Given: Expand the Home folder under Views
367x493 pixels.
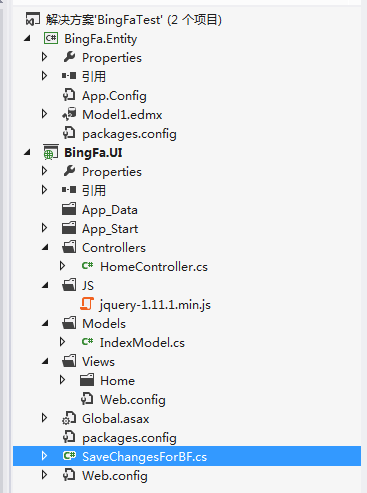Looking at the screenshot, I should 62,380.
